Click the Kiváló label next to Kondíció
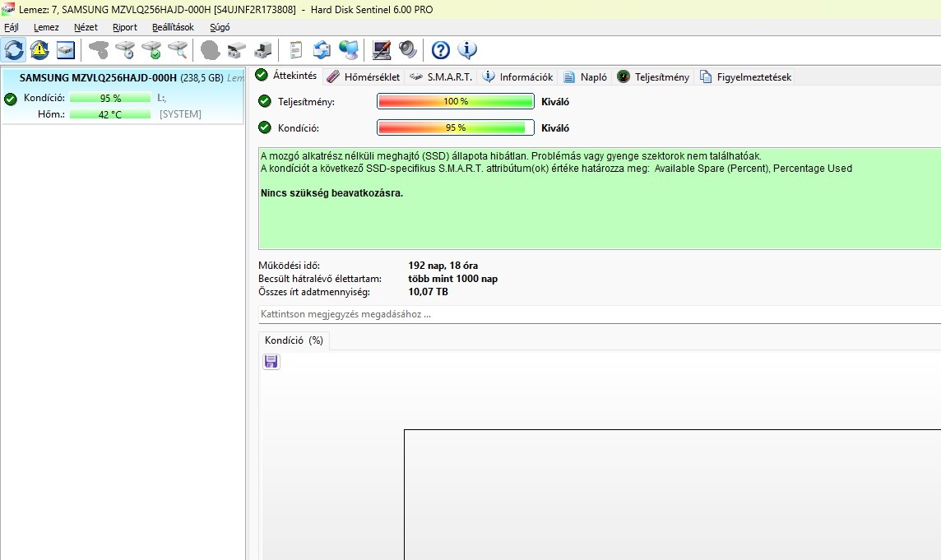The height and width of the screenshot is (560, 941). [555, 127]
